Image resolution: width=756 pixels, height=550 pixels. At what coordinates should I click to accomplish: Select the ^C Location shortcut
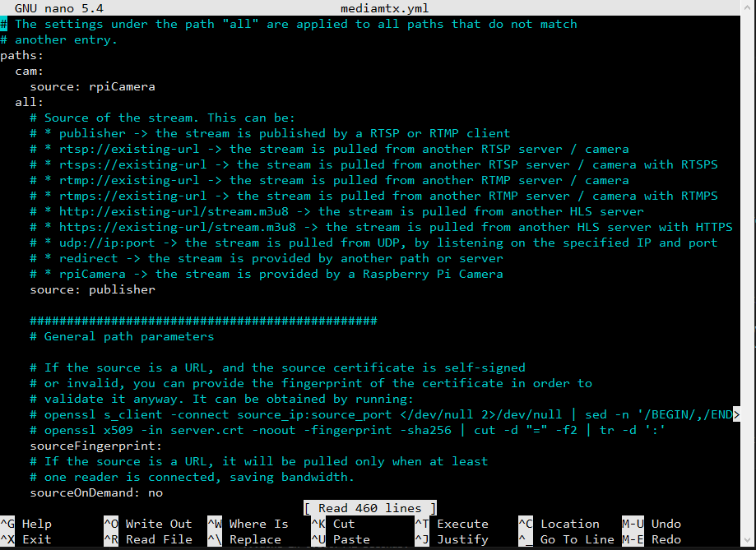coord(558,524)
